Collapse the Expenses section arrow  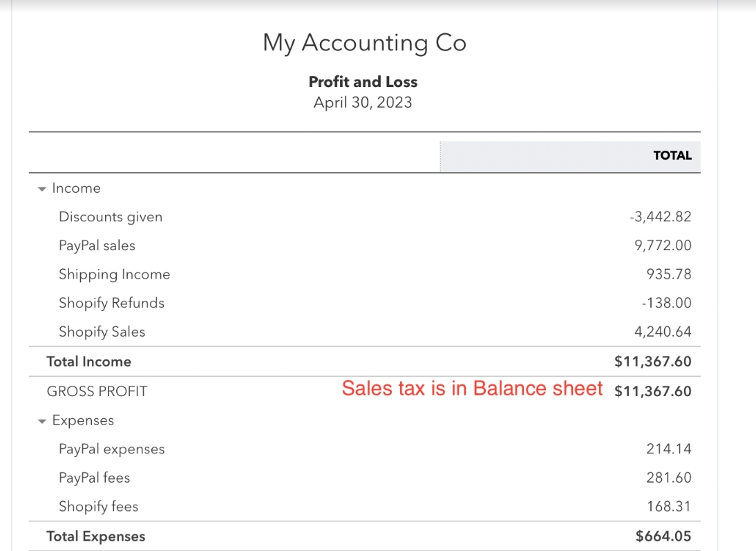(42, 422)
